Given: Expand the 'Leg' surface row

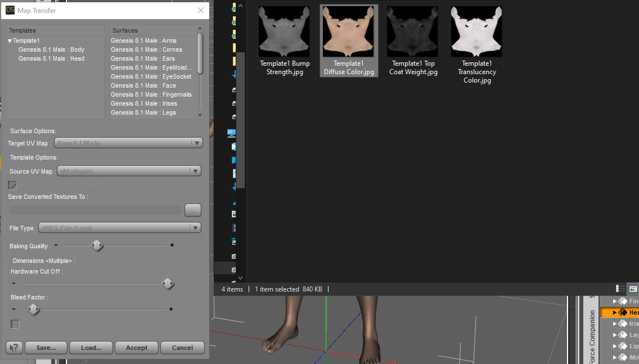Looking at the screenshot, I should click(615, 335).
